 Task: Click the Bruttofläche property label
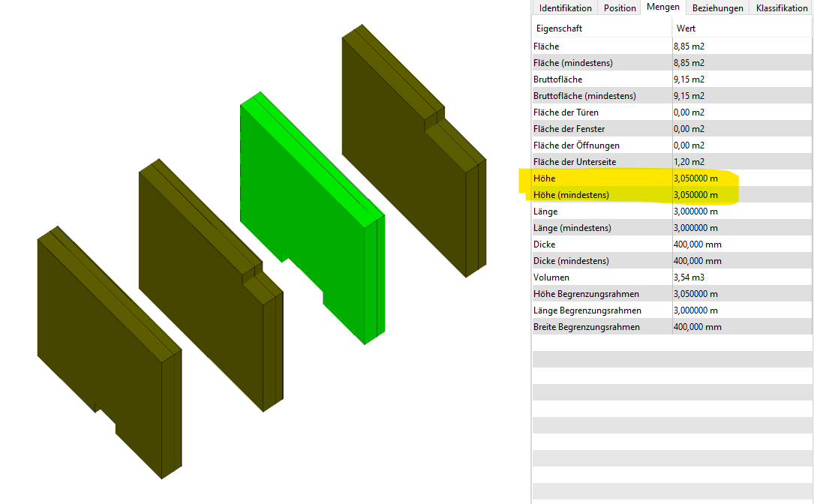point(557,79)
